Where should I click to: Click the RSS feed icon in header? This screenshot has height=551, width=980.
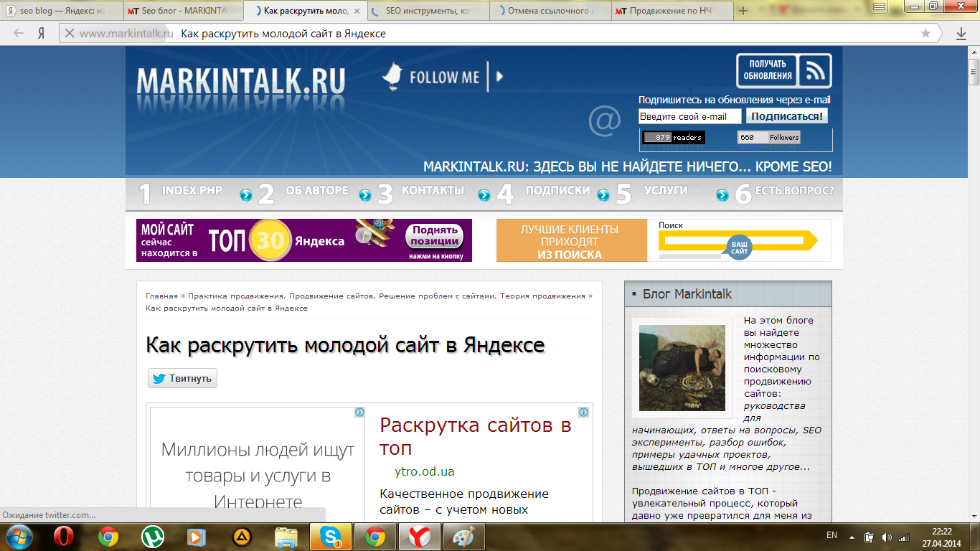coord(815,71)
